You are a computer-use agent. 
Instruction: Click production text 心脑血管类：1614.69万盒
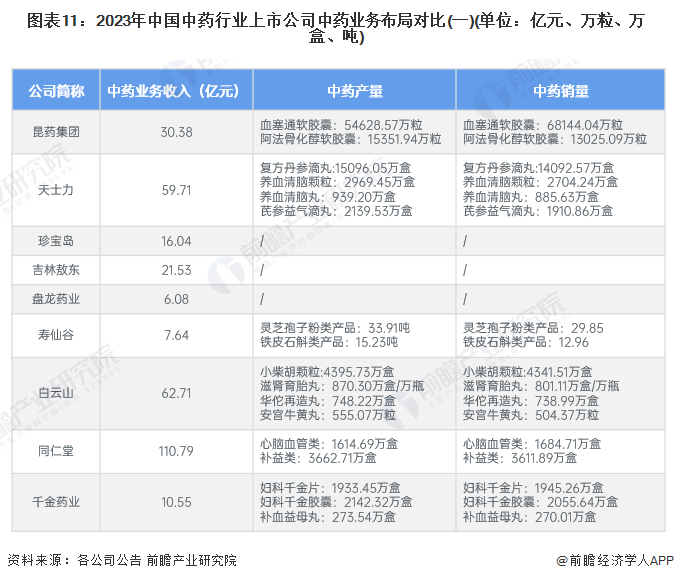tap(329, 443)
